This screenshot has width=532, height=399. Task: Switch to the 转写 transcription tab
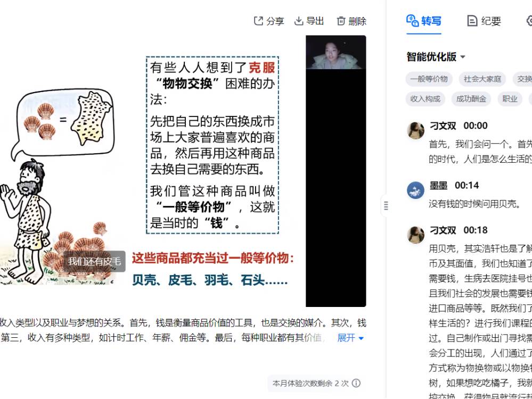[424, 21]
